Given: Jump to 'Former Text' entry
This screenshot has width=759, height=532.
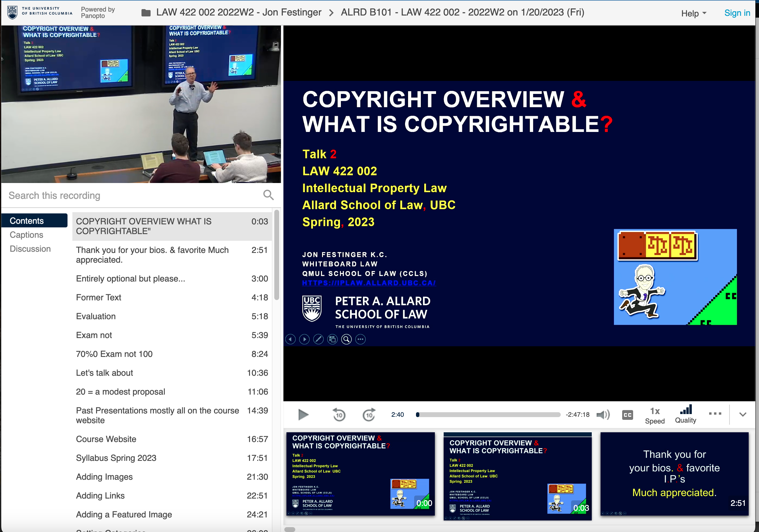Looking at the screenshot, I should [x=172, y=297].
